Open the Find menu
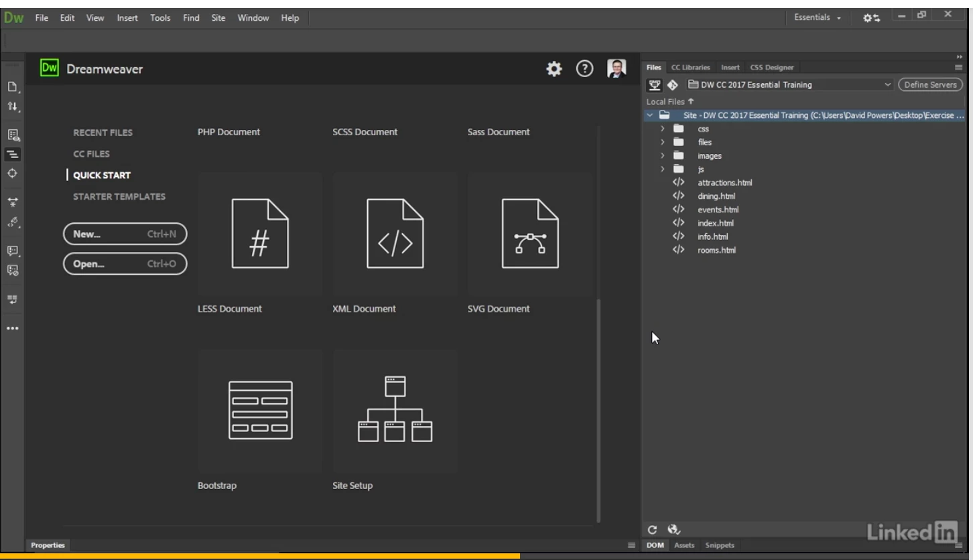Screen dimensions: 973x560 tap(191, 18)
